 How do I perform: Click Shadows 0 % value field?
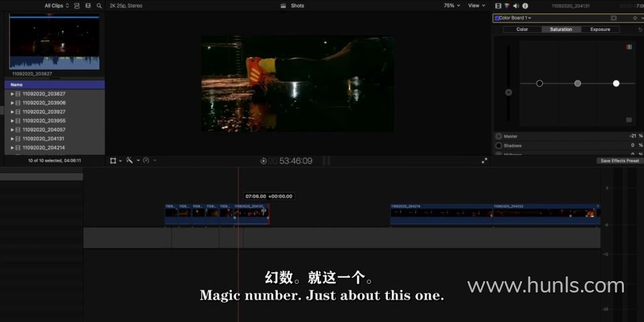(x=637, y=146)
